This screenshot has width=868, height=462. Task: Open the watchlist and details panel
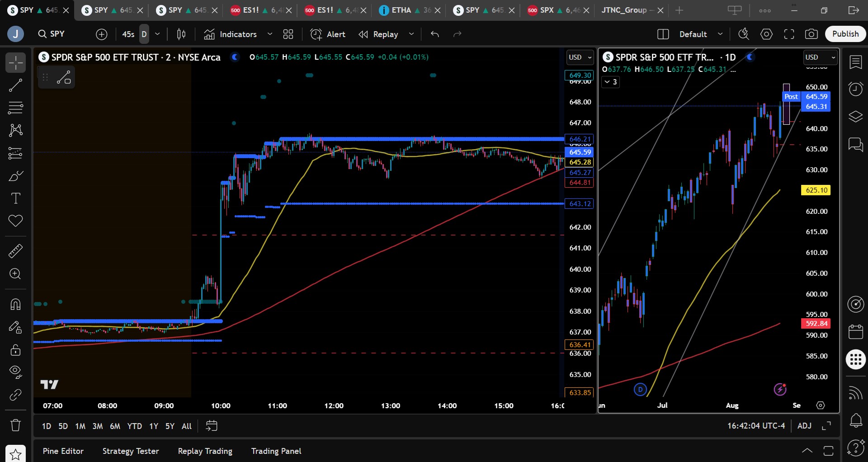[x=856, y=62]
